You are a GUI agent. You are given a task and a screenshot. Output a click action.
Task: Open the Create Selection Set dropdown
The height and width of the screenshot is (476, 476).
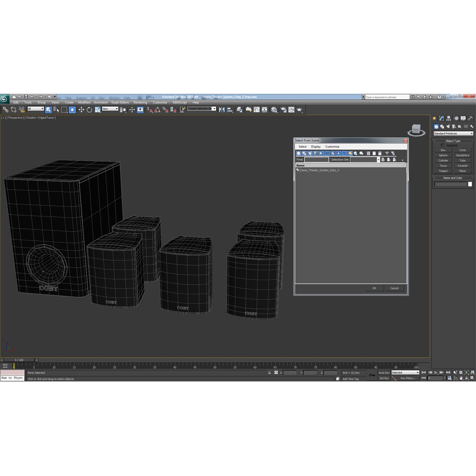click(x=214, y=109)
